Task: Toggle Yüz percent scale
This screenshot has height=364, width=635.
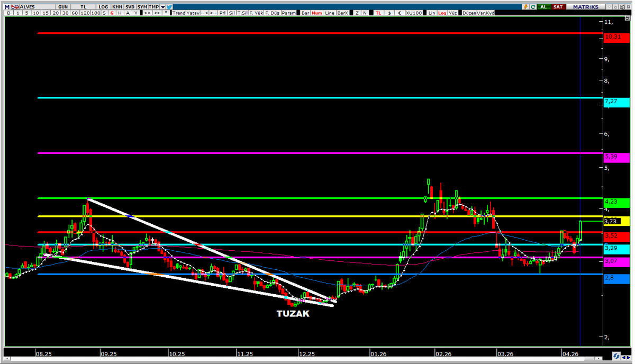Action: tap(452, 13)
